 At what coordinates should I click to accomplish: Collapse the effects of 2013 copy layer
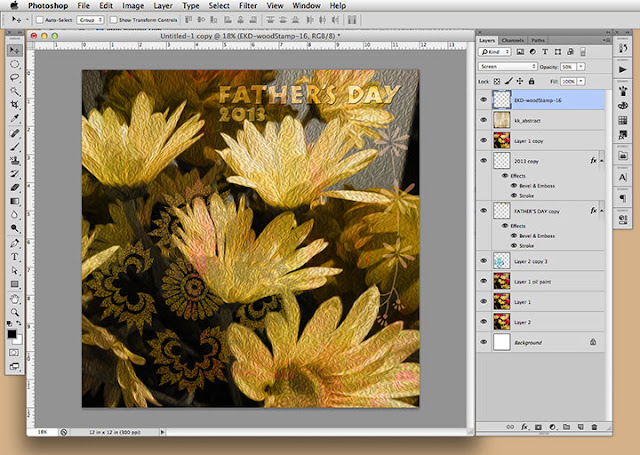[601, 160]
